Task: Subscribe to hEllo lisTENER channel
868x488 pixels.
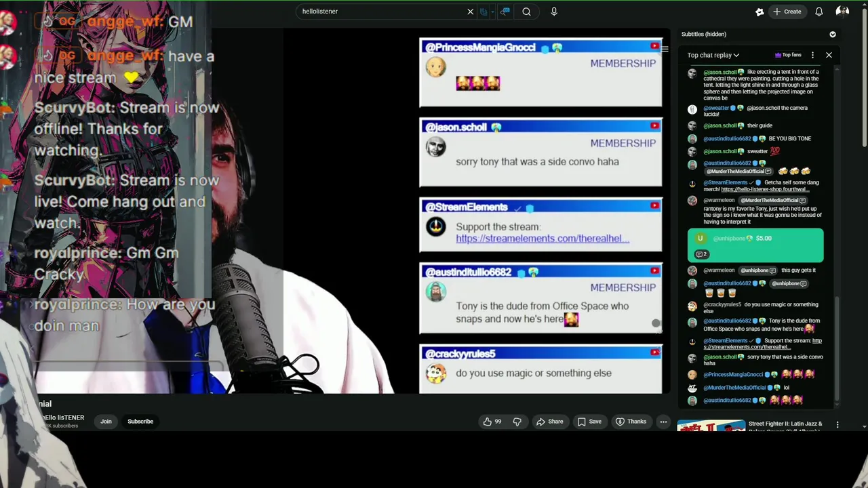Action: pyautogui.click(x=140, y=422)
